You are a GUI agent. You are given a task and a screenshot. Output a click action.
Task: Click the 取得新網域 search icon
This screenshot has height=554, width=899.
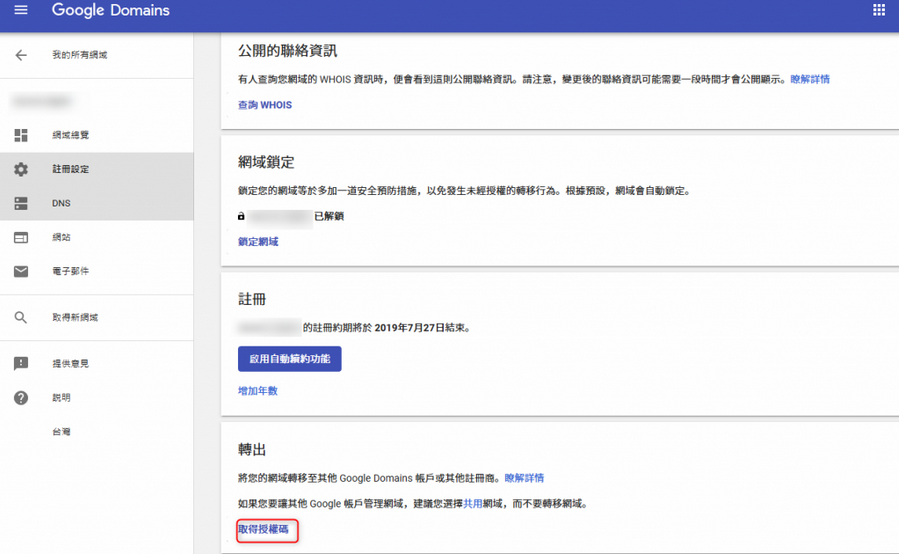[21, 317]
